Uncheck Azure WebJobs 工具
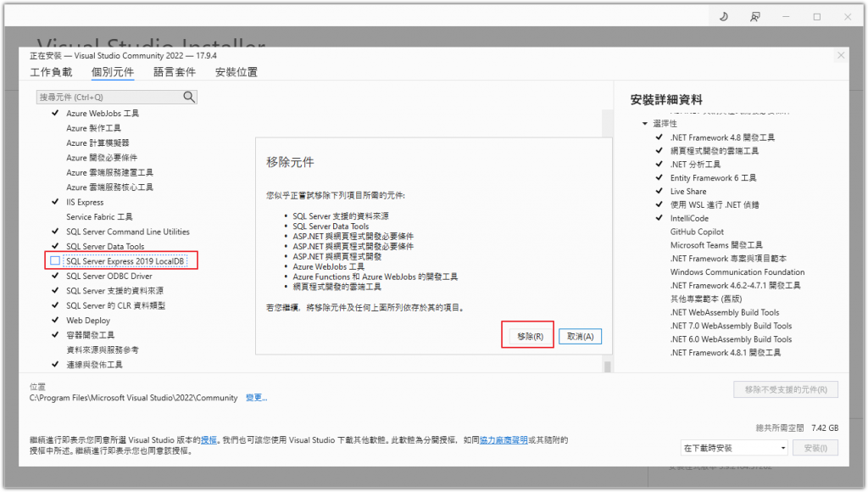 pos(55,113)
